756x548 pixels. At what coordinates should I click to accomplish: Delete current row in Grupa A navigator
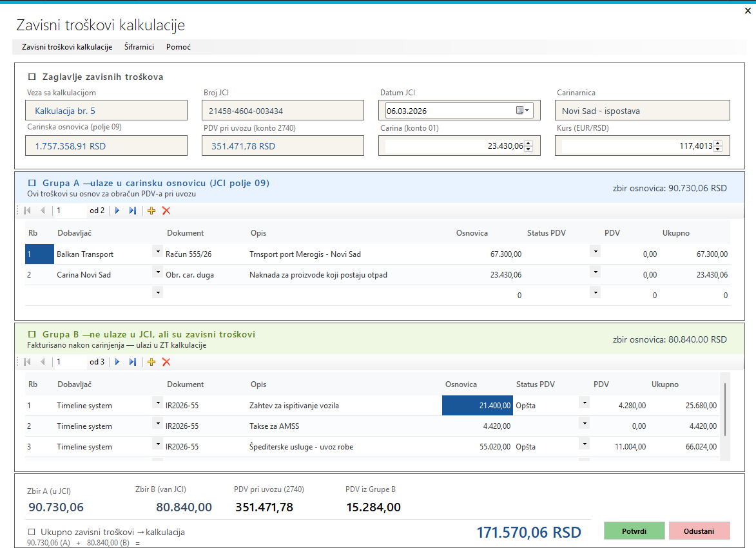[166, 211]
